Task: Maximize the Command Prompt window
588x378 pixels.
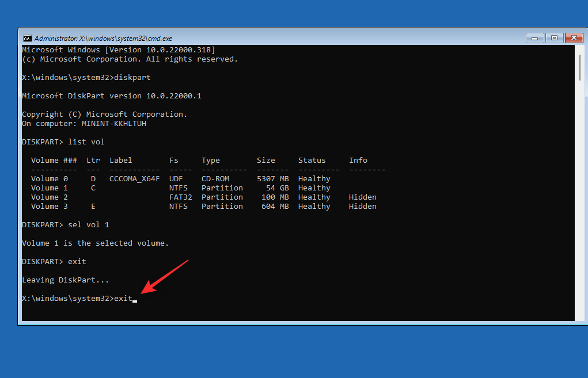Action: (554, 37)
